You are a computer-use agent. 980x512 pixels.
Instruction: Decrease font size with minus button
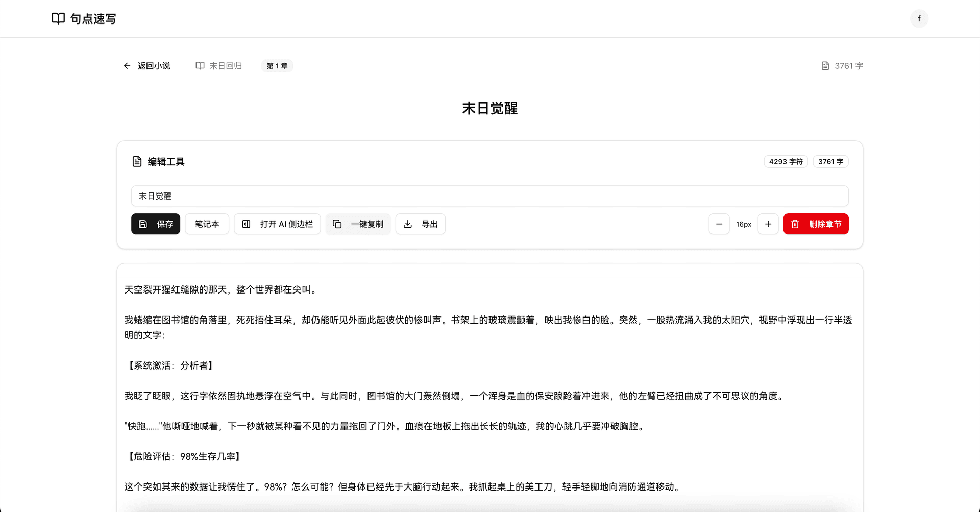[x=719, y=224]
